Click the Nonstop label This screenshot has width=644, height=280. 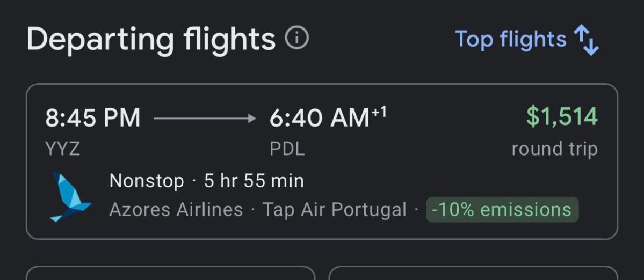[147, 181]
